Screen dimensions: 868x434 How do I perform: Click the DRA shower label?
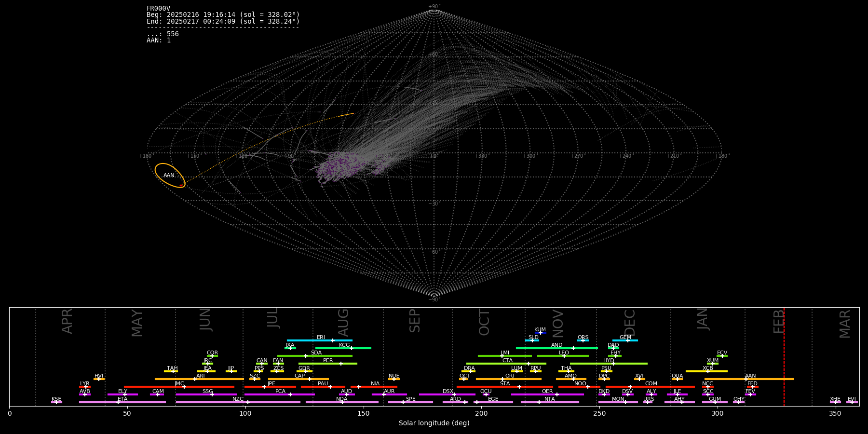click(469, 368)
